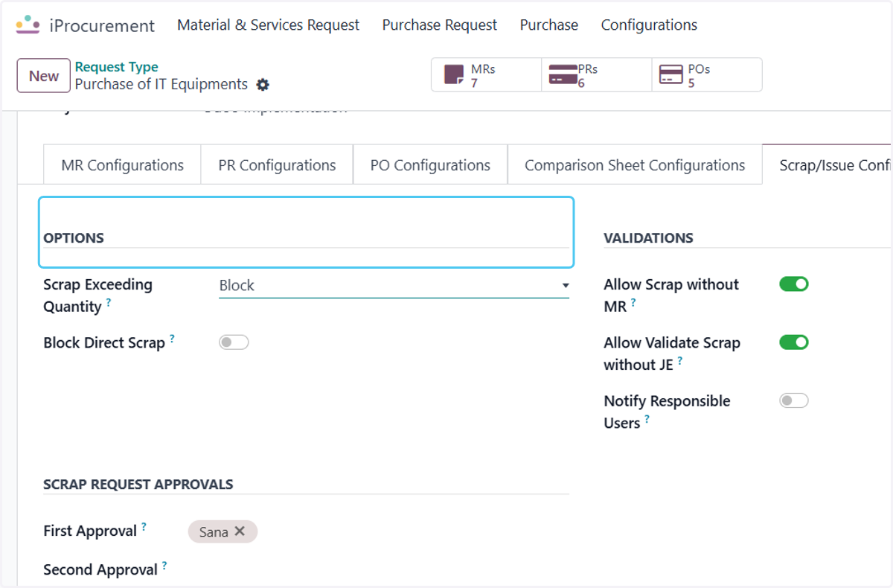
Task: Click the MRs smart button icon
Action: click(453, 75)
